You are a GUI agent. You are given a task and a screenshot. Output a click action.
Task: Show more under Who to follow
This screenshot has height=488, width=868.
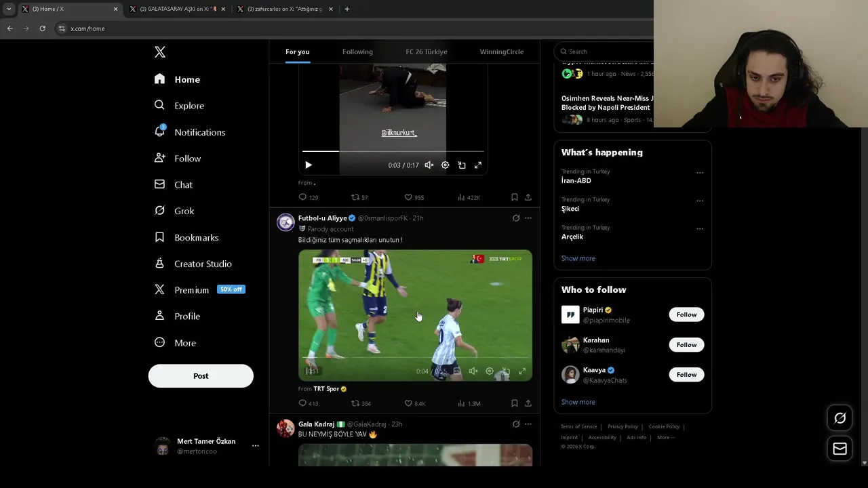pos(578,402)
